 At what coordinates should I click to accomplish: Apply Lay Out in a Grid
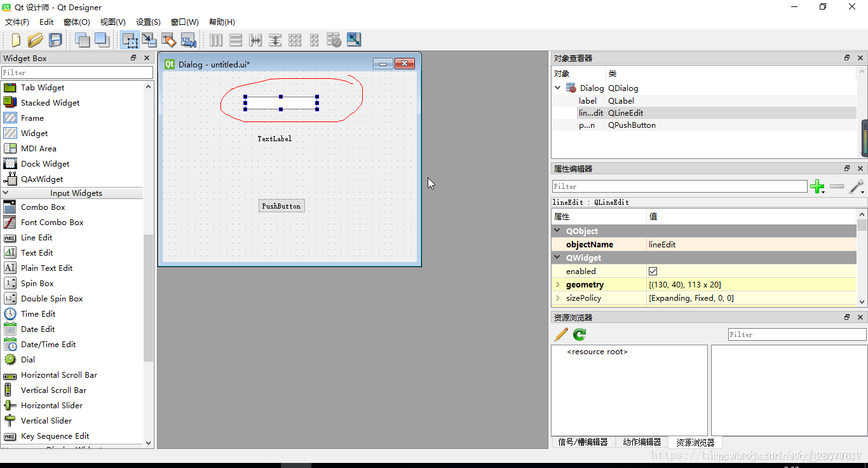pyautogui.click(x=295, y=39)
